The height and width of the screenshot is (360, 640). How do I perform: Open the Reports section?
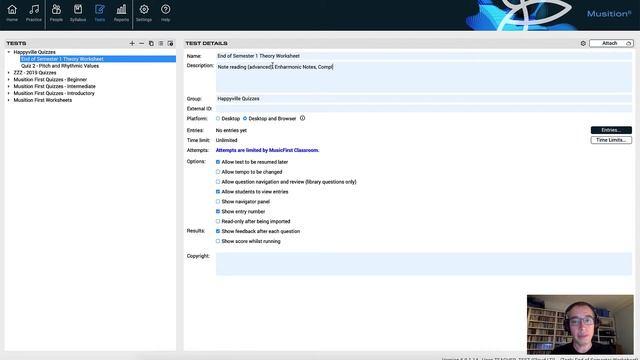coord(121,13)
